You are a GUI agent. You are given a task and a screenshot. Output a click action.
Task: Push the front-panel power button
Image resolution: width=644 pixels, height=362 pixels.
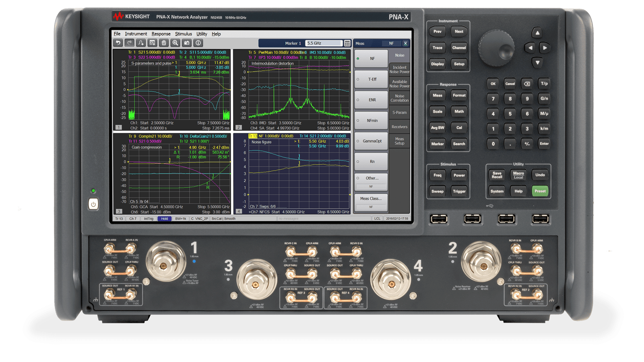coord(93,204)
